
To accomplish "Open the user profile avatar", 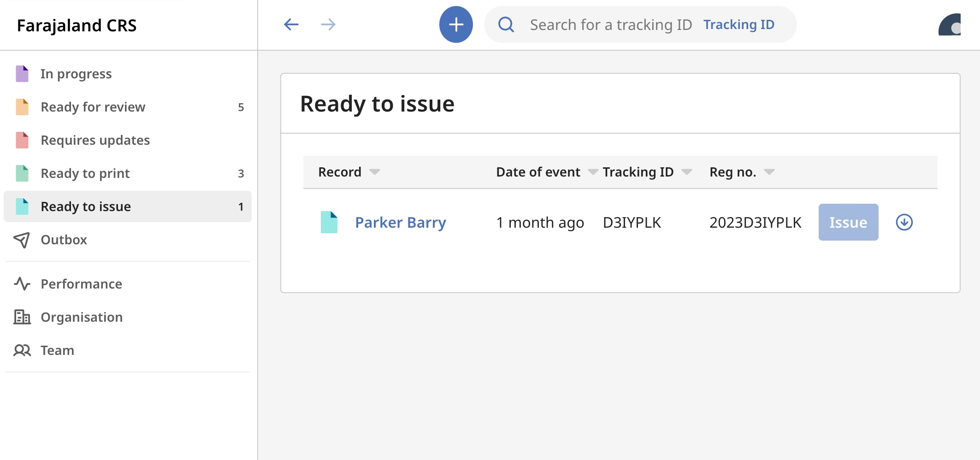I will click(x=950, y=25).
